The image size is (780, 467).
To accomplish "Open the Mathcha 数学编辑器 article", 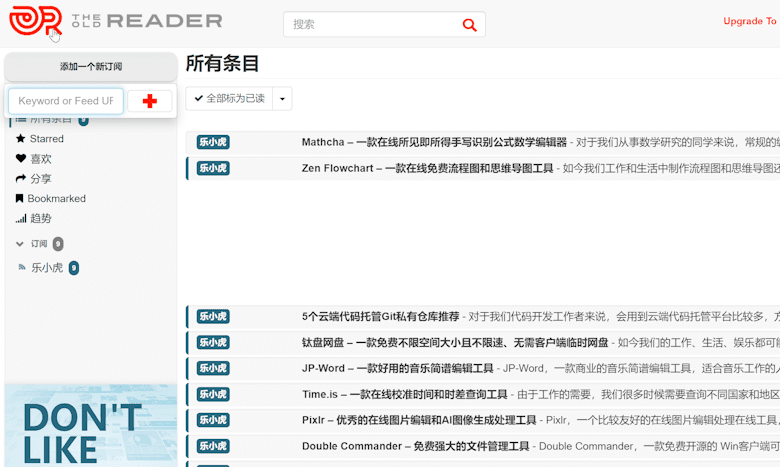I will 434,142.
